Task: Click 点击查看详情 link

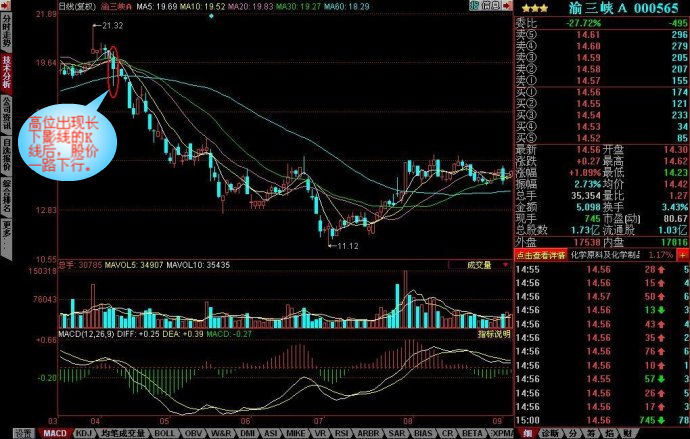Action: pyautogui.click(x=540, y=256)
